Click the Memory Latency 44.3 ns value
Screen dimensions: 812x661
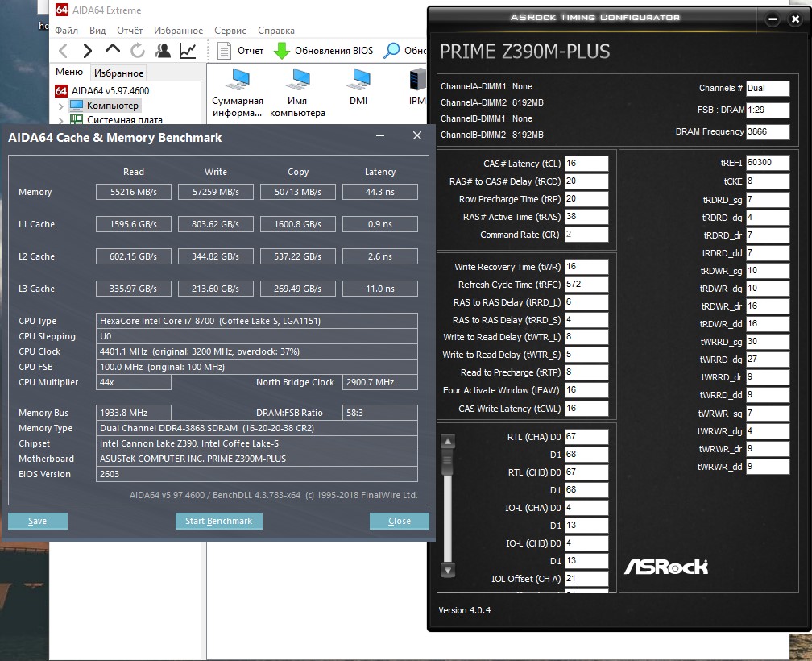(380, 192)
